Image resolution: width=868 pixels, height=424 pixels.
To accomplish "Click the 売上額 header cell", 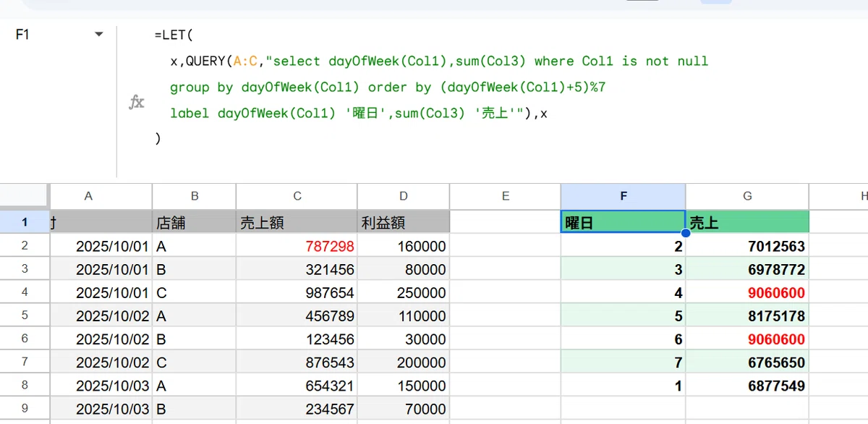I will pyautogui.click(x=297, y=222).
